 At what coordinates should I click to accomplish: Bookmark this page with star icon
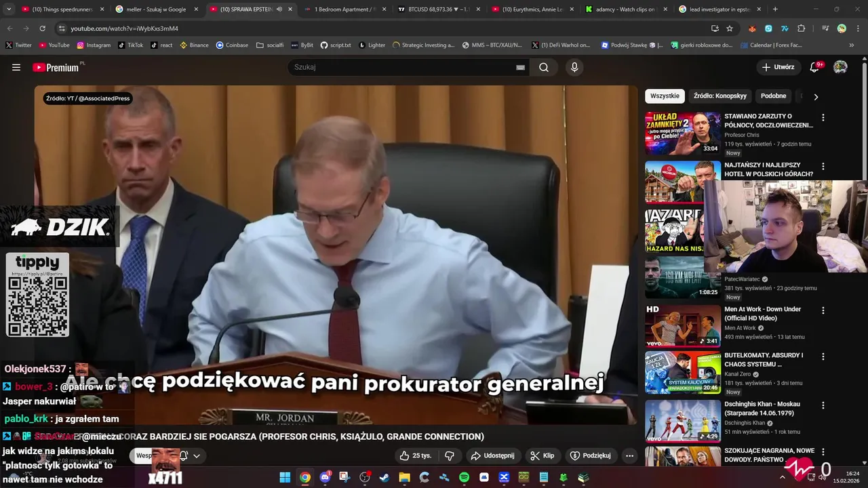click(x=730, y=28)
